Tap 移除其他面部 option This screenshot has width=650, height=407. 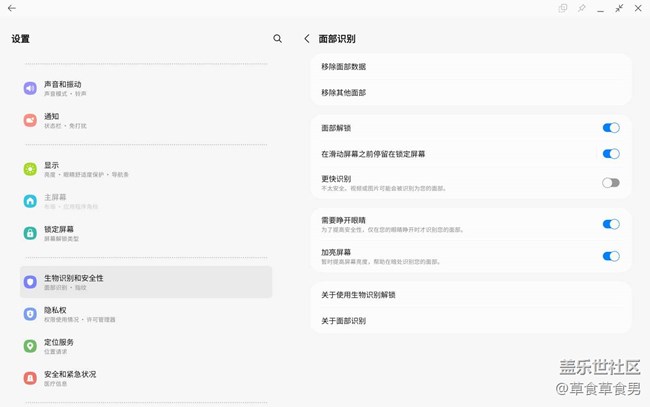471,93
